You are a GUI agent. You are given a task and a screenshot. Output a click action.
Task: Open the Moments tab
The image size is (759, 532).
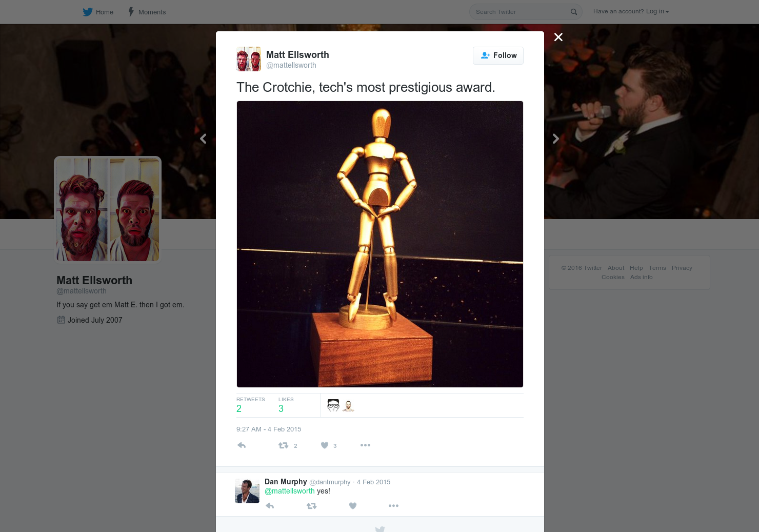click(x=147, y=12)
